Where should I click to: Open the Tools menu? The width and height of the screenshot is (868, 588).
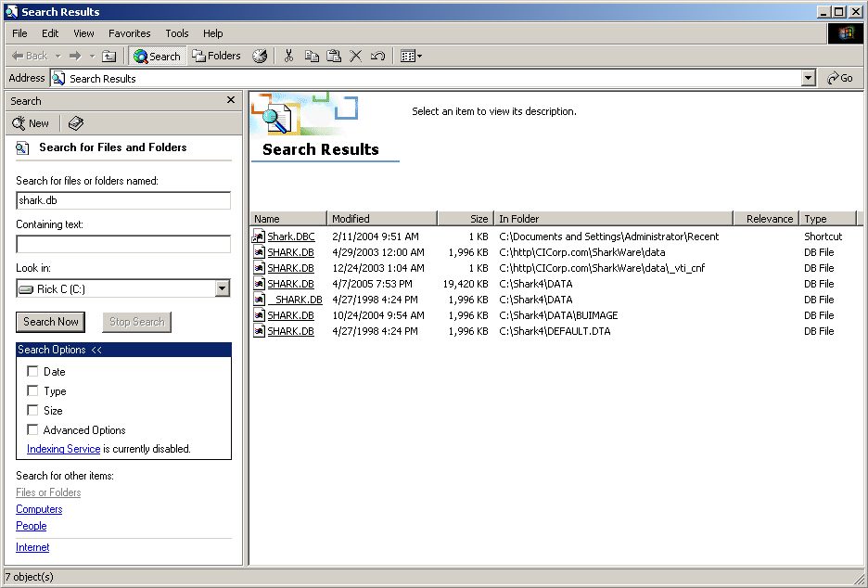[x=177, y=33]
